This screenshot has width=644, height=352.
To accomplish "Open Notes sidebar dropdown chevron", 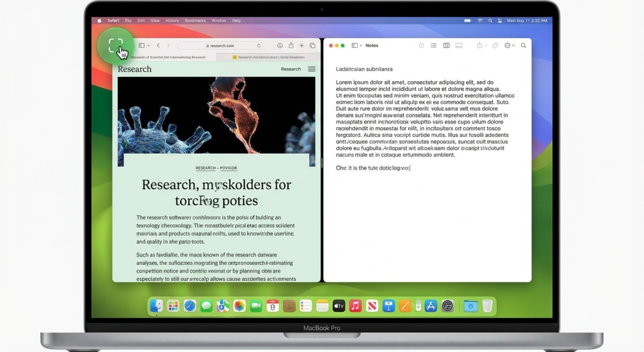I will point(361,46).
